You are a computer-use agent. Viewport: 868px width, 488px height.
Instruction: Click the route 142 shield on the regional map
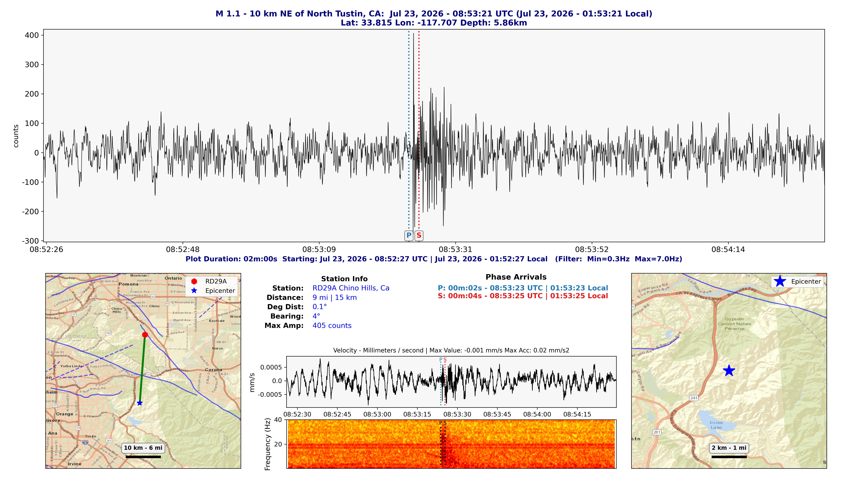[x=108, y=333]
